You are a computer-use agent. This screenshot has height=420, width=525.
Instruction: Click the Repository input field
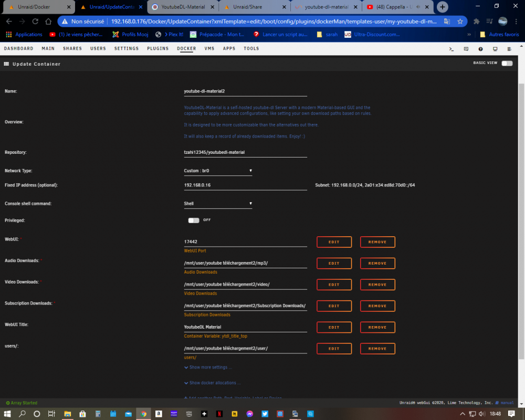pyautogui.click(x=245, y=152)
